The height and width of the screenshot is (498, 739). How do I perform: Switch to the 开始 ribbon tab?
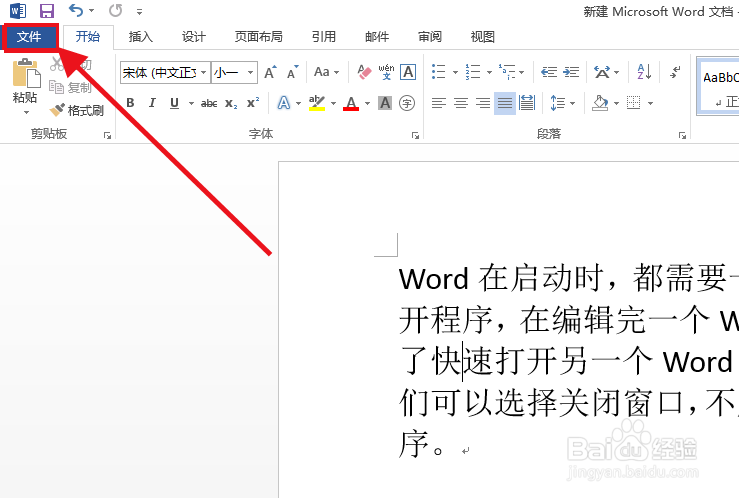pos(88,37)
